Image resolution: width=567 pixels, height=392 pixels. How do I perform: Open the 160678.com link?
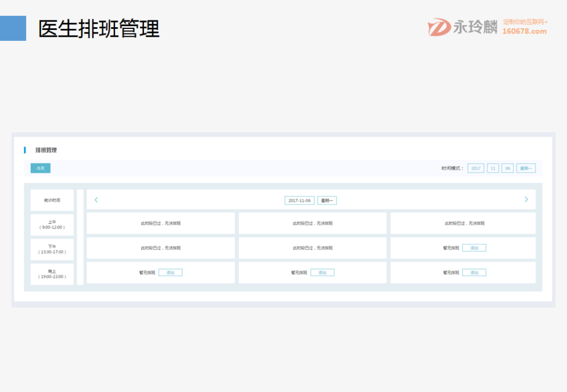click(x=524, y=32)
